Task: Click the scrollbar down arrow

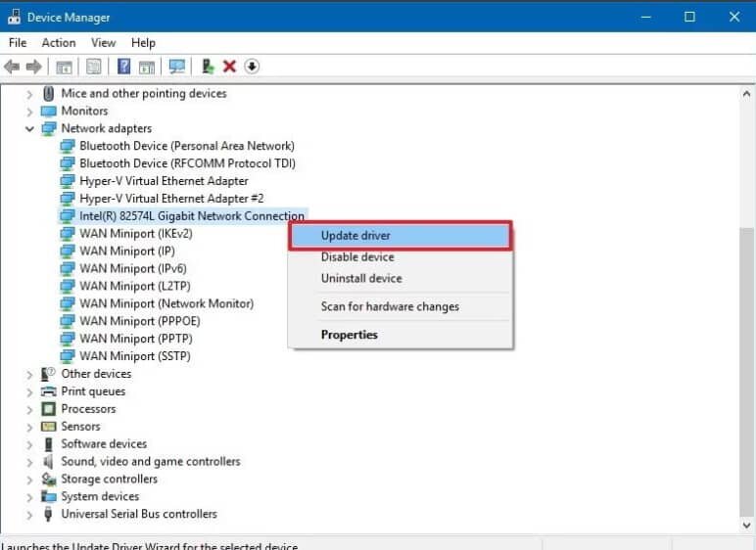Action: point(746,525)
